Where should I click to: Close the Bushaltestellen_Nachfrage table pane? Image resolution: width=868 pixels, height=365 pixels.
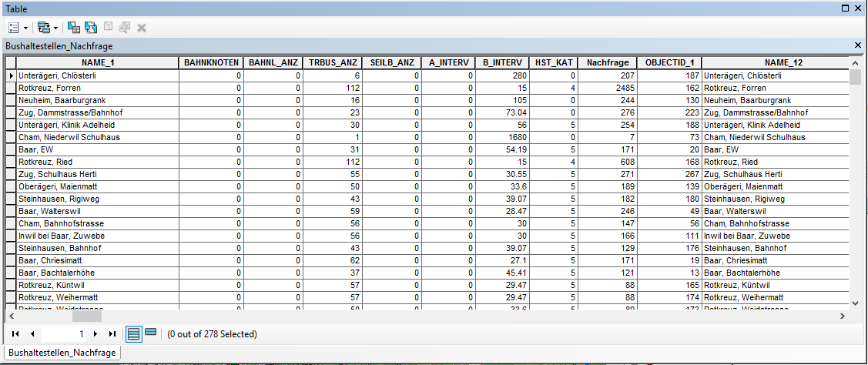tap(858, 45)
